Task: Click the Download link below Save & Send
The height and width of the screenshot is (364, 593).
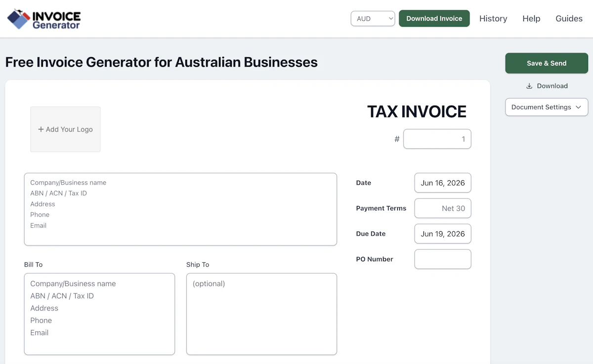Action: pyautogui.click(x=547, y=86)
